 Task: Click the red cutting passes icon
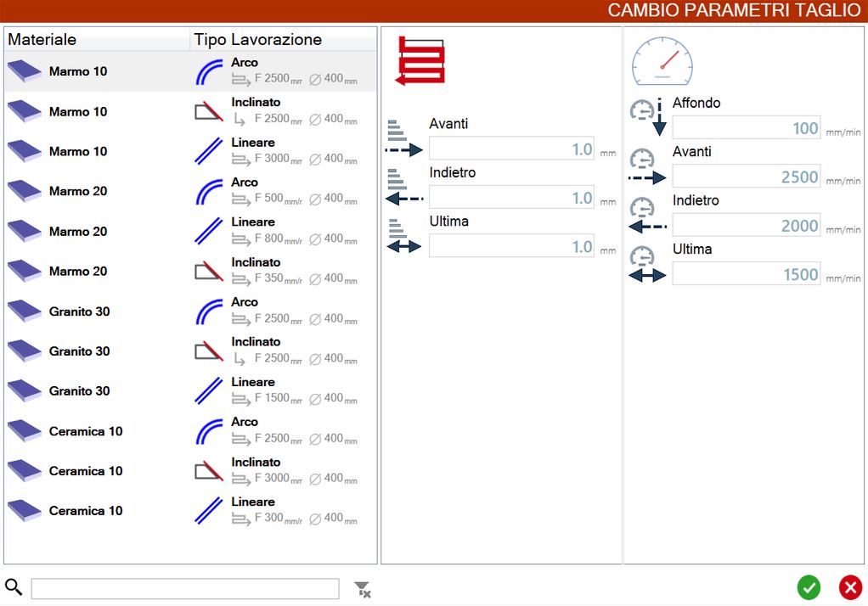click(420, 61)
